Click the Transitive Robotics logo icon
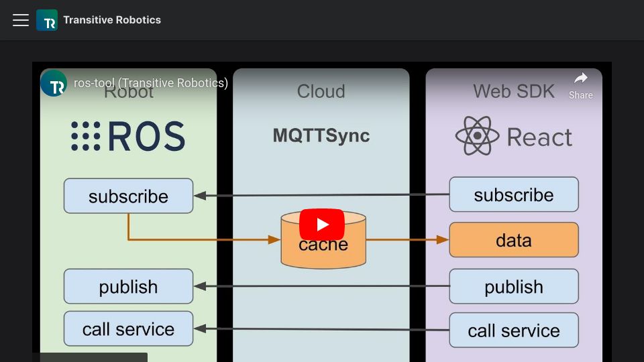644x362 pixels. pos(47,19)
